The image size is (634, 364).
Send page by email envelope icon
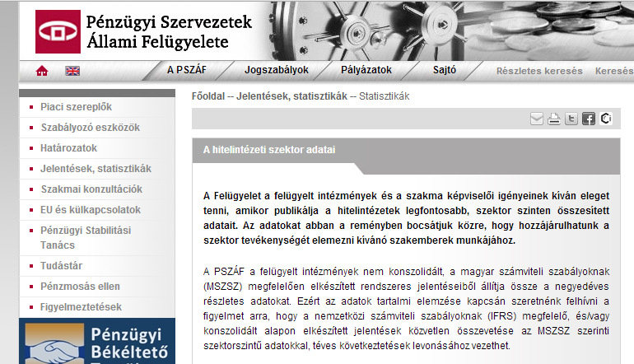coord(537,119)
